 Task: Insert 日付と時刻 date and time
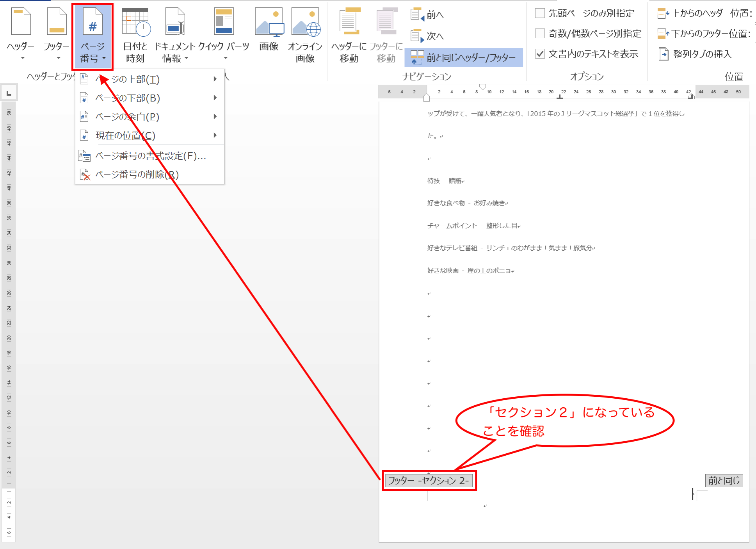coord(135,35)
